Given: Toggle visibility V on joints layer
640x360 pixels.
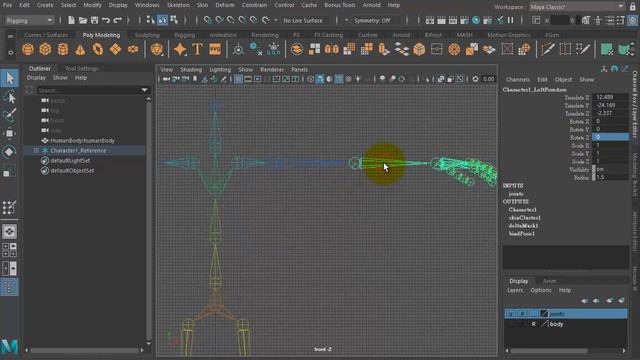Looking at the screenshot, I should [510, 313].
